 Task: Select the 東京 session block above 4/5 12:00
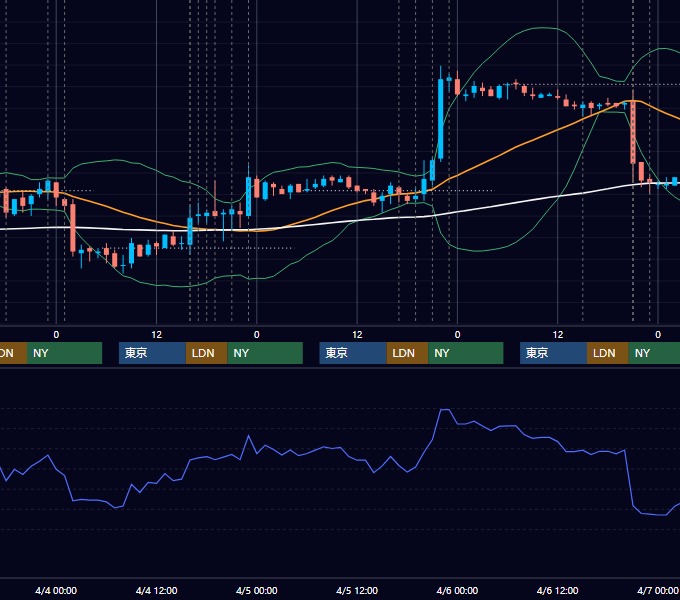coord(353,353)
